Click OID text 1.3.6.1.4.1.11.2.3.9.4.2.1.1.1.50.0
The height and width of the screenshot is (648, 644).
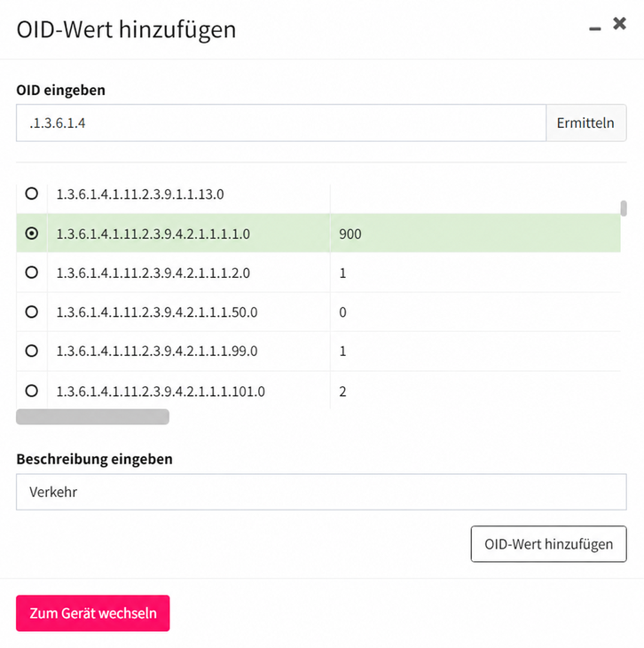(157, 312)
